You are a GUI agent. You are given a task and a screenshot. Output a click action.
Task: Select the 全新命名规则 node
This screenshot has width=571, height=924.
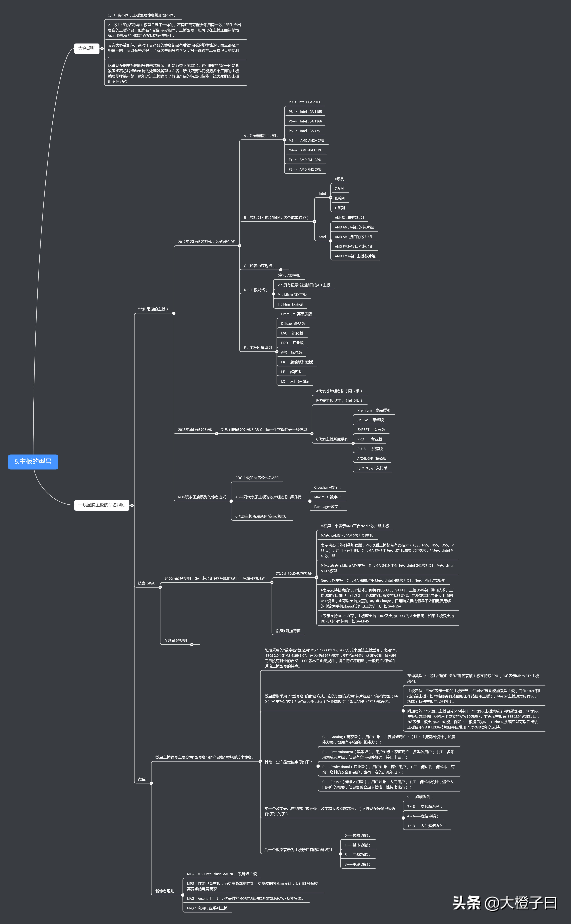point(176,641)
